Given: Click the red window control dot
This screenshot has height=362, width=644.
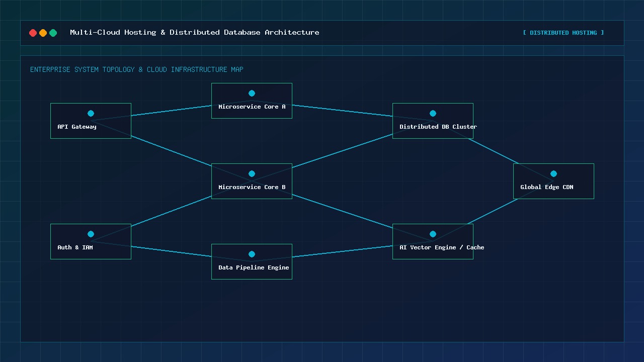Looking at the screenshot, I should (33, 33).
